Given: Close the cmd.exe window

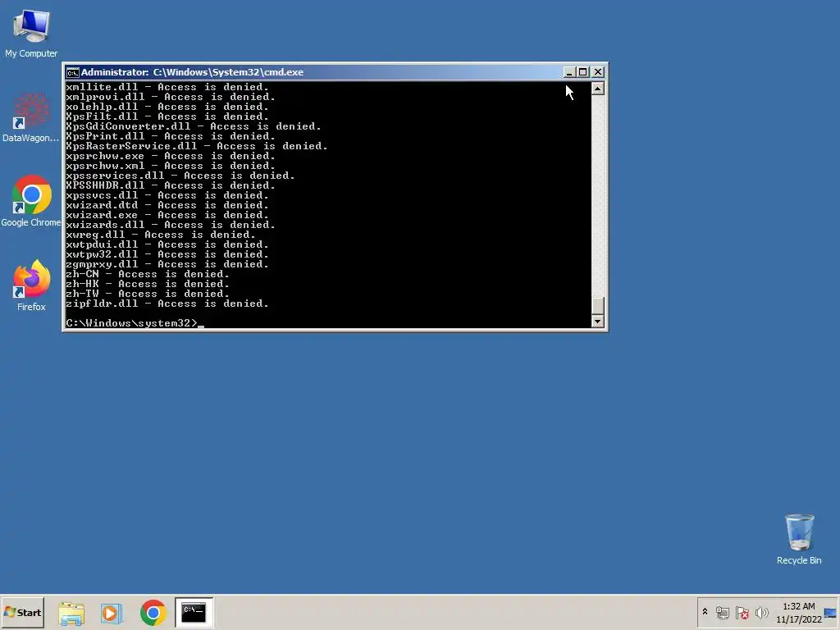Looking at the screenshot, I should click(x=598, y=72).
